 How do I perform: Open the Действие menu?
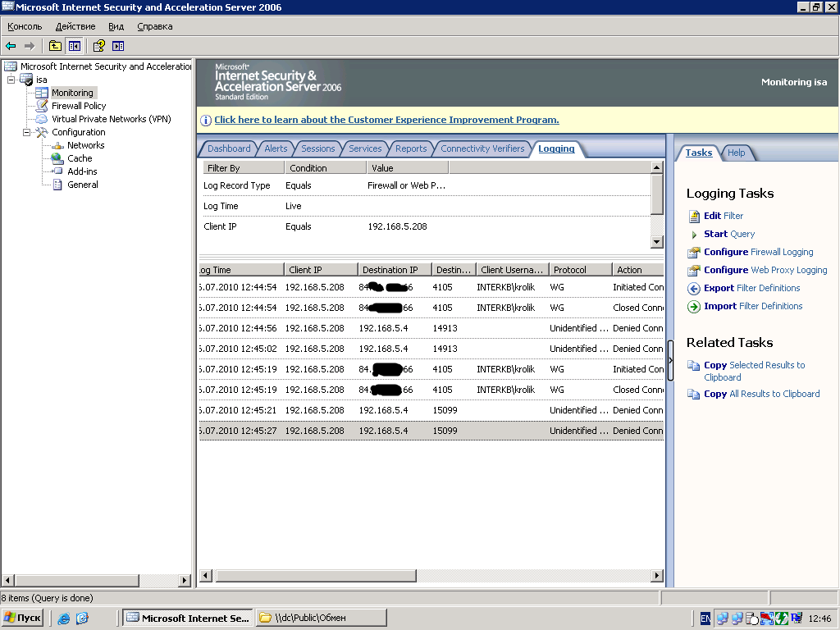[x=75, y=26]
